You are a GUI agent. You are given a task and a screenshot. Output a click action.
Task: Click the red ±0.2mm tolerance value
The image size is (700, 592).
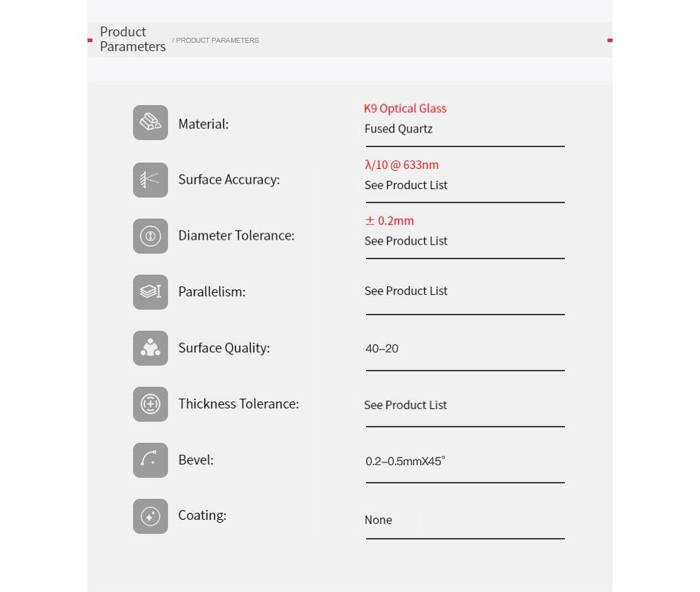(x=389, y=221)
